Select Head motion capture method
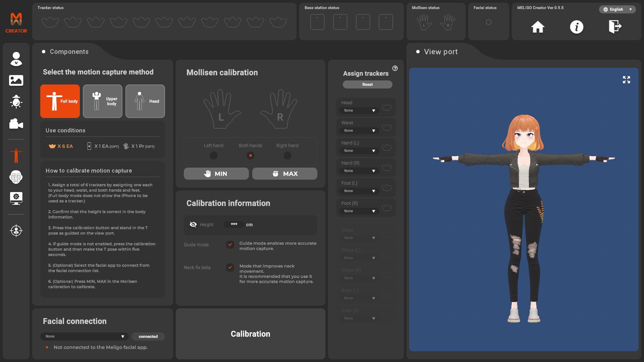The width and height of the screenshot is (644, 362). click(145, 101)
